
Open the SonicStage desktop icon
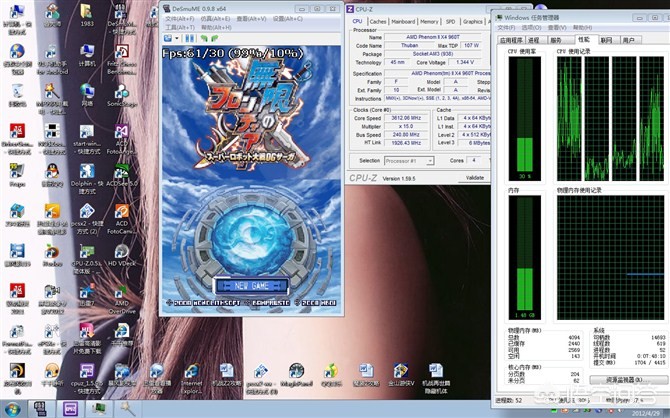(x=122, y=93)
